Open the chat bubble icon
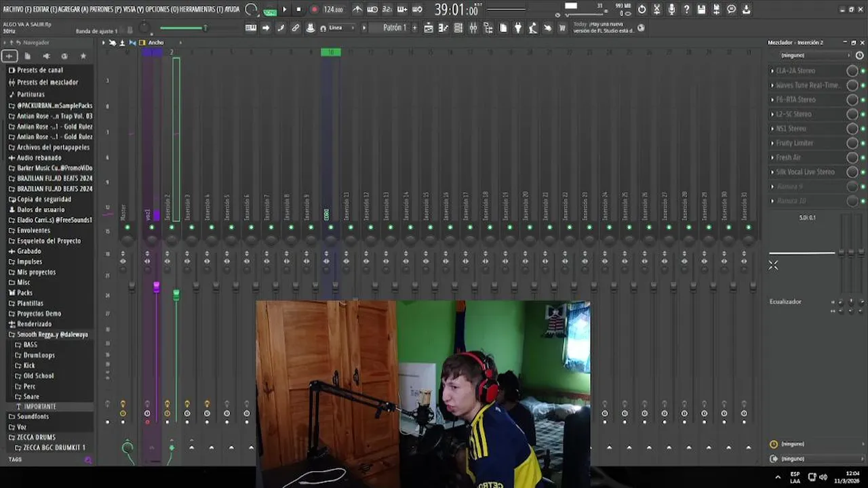 pos(731,9)
